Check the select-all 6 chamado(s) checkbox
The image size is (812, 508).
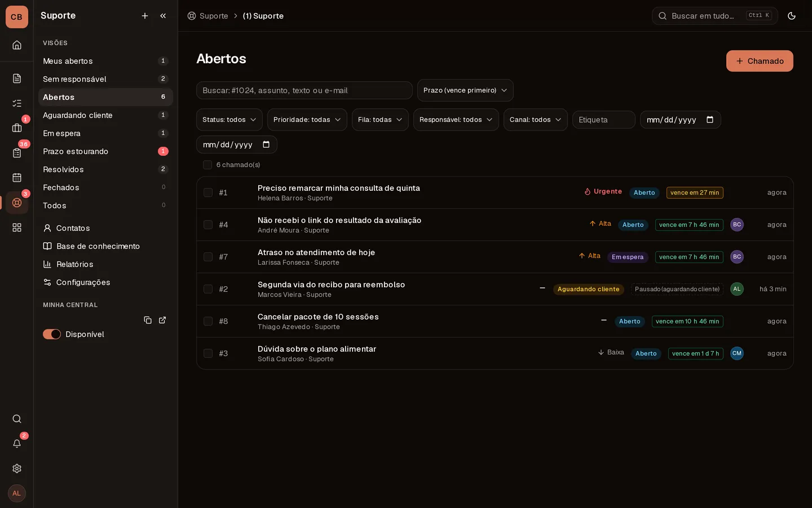(x=208, y=165)
